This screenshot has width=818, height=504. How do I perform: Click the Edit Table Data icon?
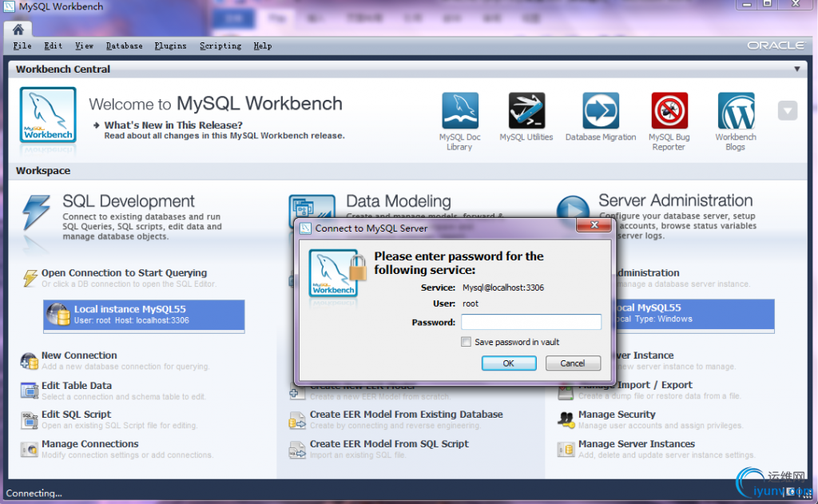[x=30, y=391]
